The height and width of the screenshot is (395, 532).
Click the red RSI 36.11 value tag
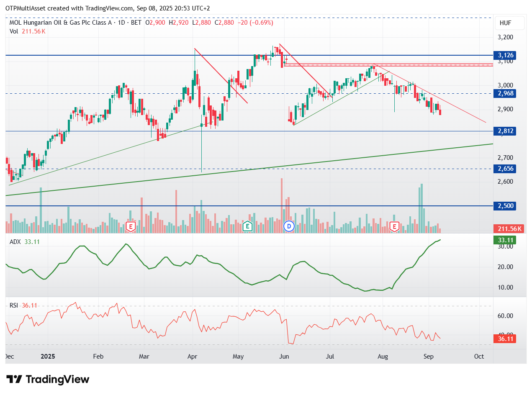pyautogui.click(x=504, y=339)
